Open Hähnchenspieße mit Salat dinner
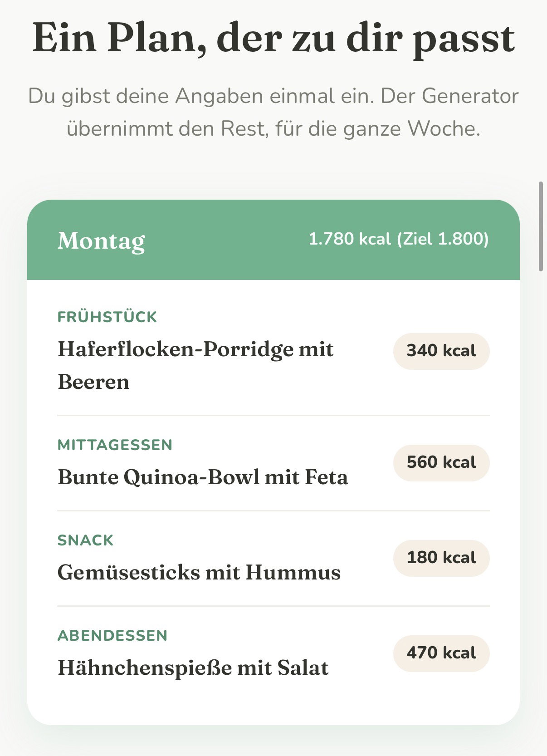Image resolution: width=547 pixels, height=756 pixels. tap(193, 668)
